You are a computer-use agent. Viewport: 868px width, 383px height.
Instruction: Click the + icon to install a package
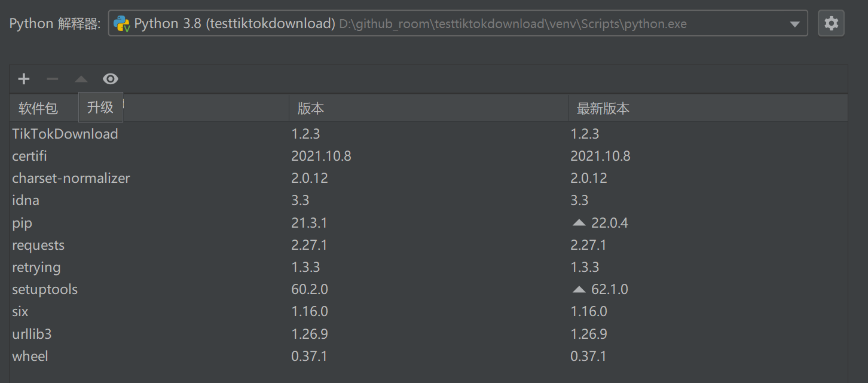tap(23, 78)
